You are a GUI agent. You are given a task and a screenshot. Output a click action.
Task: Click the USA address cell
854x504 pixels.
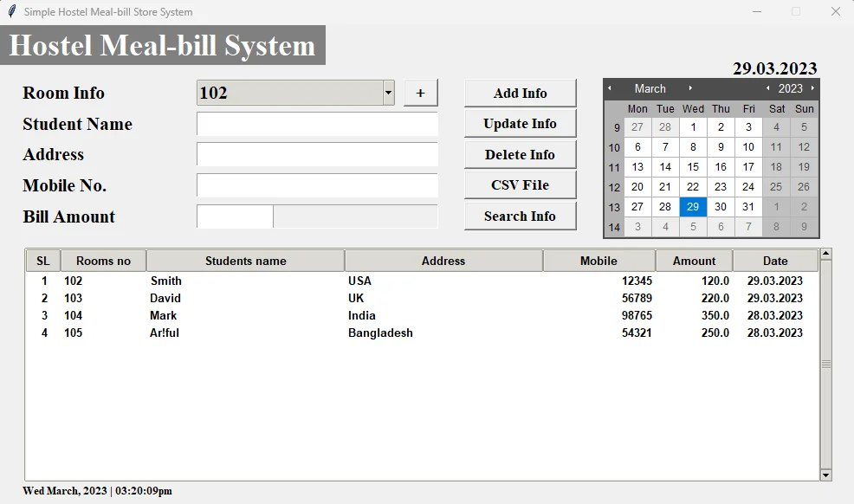[359, 281]
